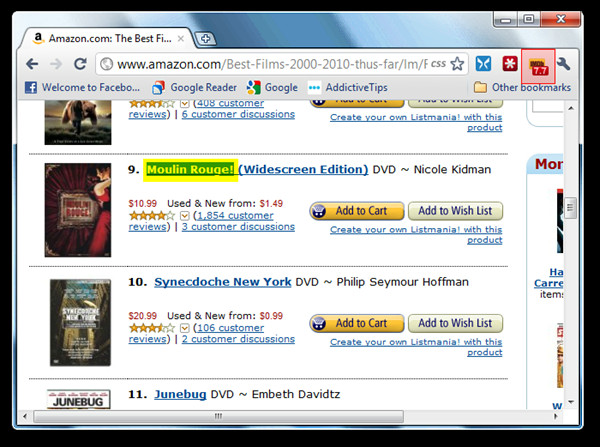Click the vertical scrollbar up arrow
Image resolution: width=600 pixels, height=447 pixels.
pyautogui.click(x=571, y=108)
